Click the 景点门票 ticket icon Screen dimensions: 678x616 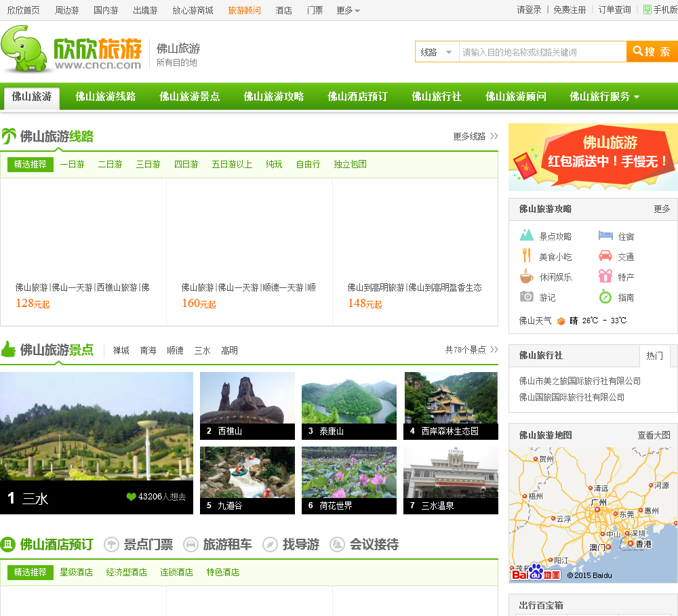point(111,544)
